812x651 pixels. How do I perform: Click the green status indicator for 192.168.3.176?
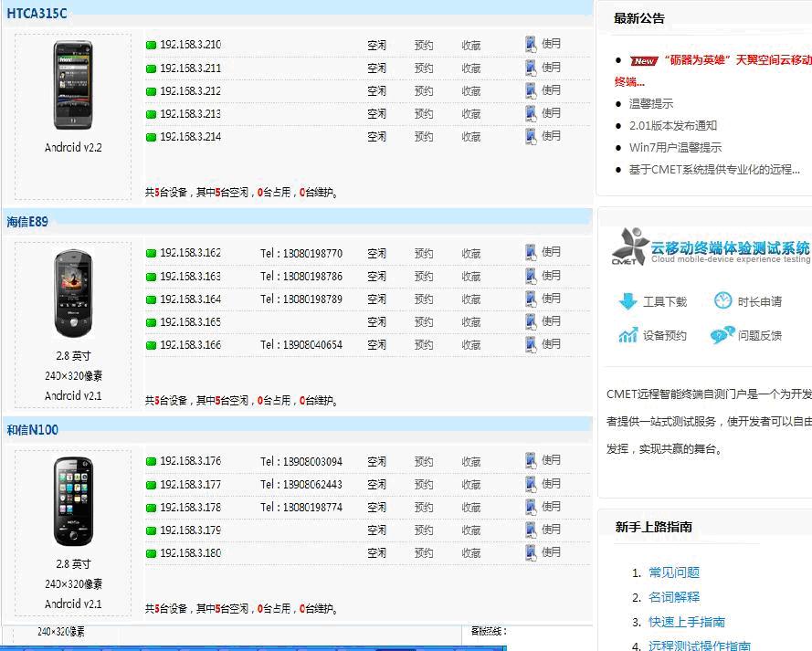point(152,461)
